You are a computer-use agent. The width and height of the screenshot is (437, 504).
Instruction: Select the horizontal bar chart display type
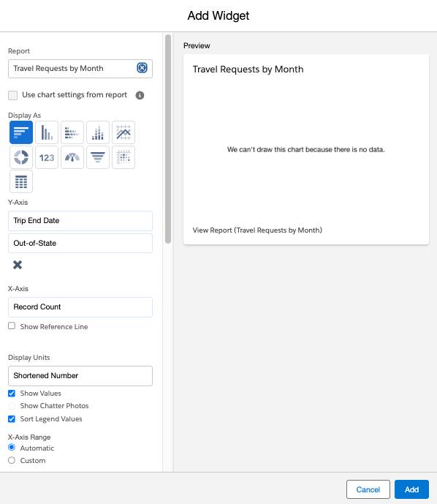pos(21,132)
